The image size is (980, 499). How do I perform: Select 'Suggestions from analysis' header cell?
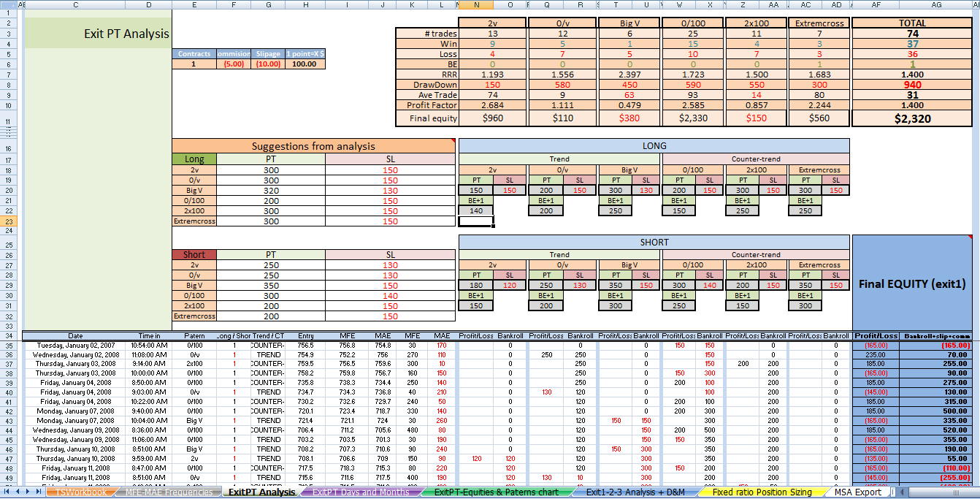pyautogui.click(x=315, y=146)
